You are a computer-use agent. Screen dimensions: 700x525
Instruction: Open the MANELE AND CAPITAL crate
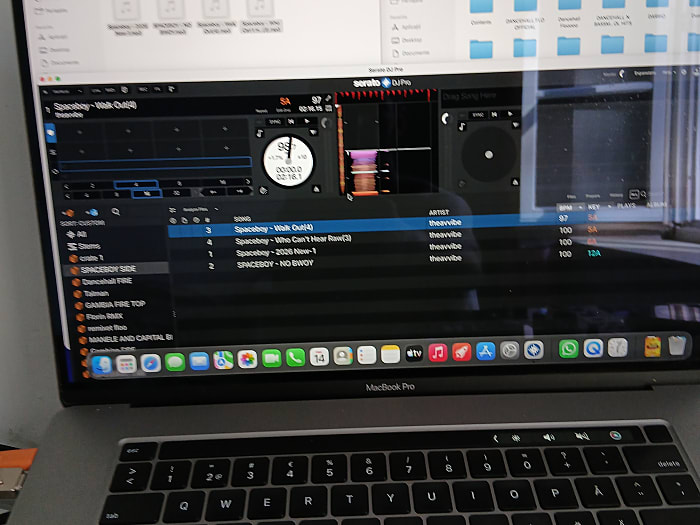point(126,339)
